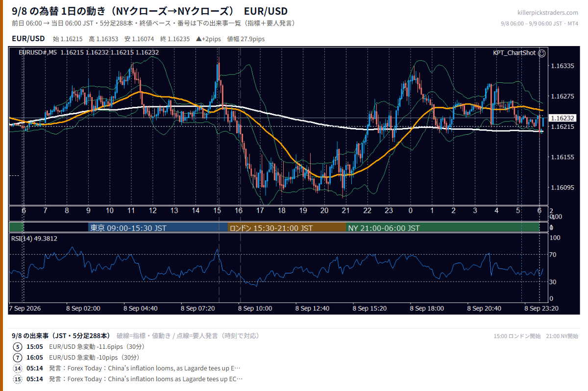This screenshot has width=588, height=391.
Task: Click the smiley face icon beside KPT_ChartShot
Action: [x=541, y=53]
